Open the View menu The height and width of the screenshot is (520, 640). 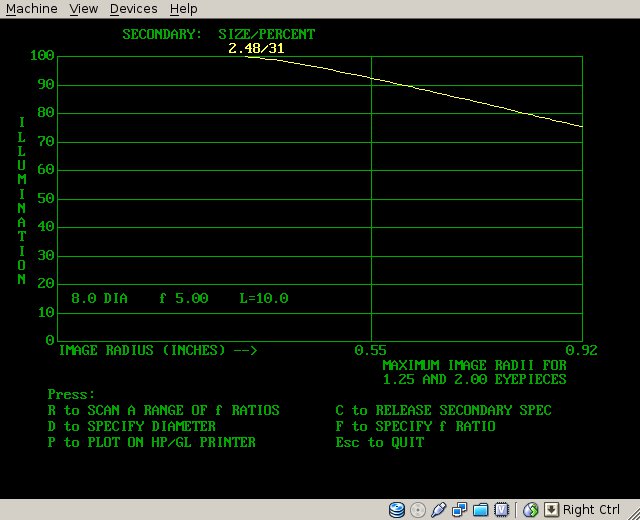pos(84,9)
